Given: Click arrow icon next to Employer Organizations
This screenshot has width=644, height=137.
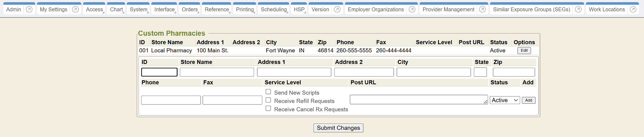Looking at the screenshot, I should pos(412,9).
